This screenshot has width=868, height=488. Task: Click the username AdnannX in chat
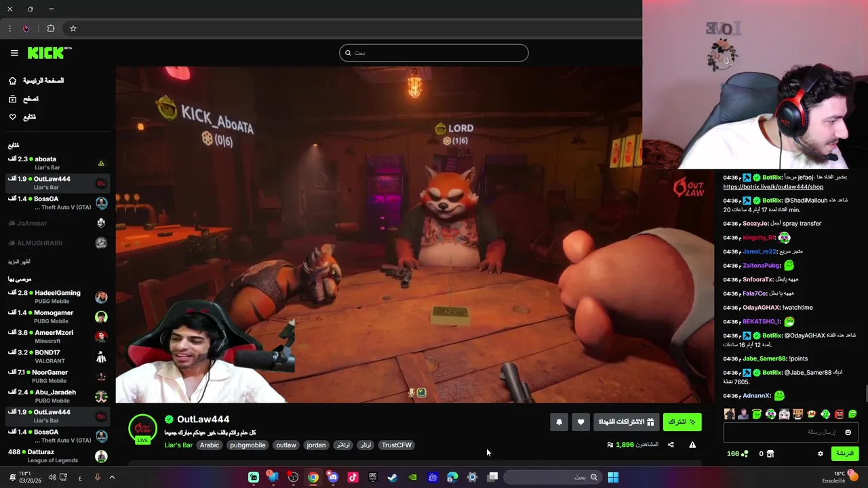pyautogui.click(x=757, y=396)
